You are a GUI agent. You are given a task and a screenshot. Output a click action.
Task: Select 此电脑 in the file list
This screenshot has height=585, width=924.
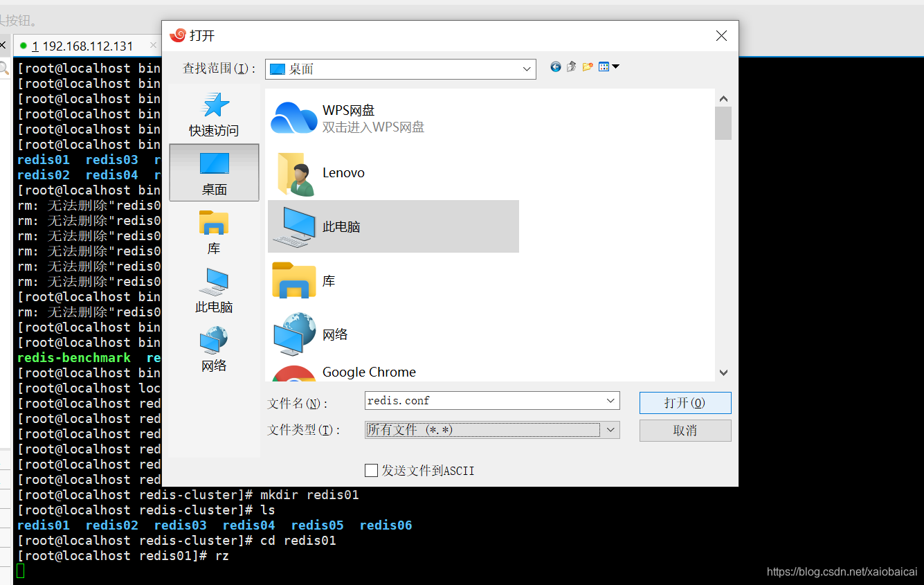(x=393, y=226)
